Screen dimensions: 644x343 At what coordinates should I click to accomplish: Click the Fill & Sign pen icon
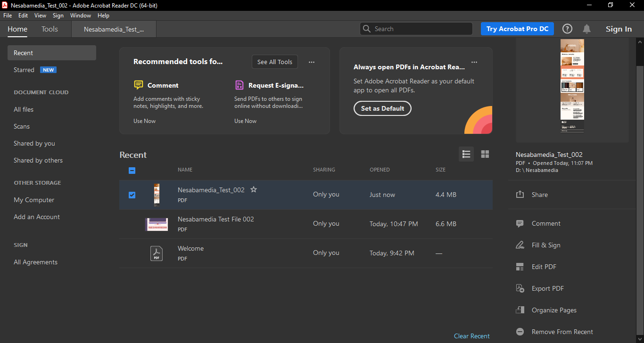(x=520, y=245)
